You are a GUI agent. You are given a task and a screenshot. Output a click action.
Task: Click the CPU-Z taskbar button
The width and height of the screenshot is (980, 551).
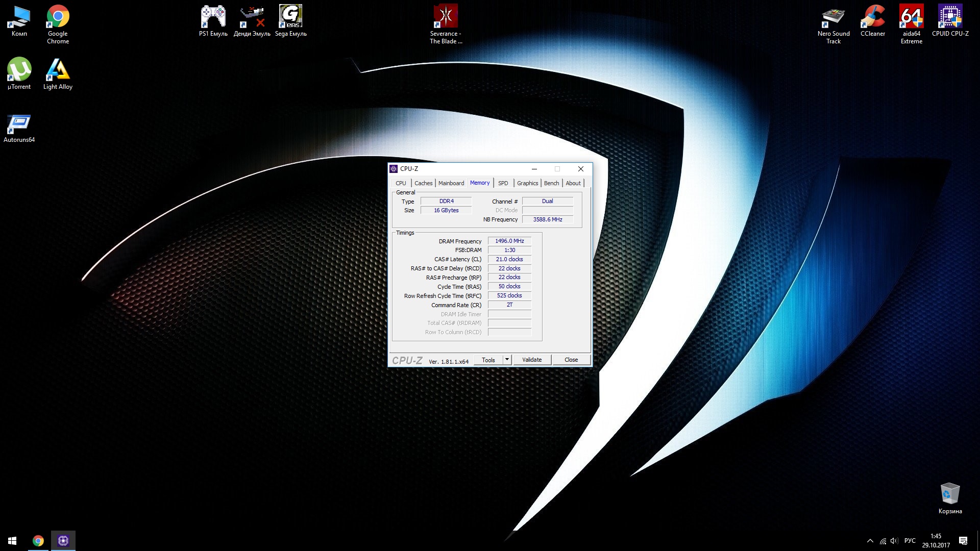click(x=63, y=540)
